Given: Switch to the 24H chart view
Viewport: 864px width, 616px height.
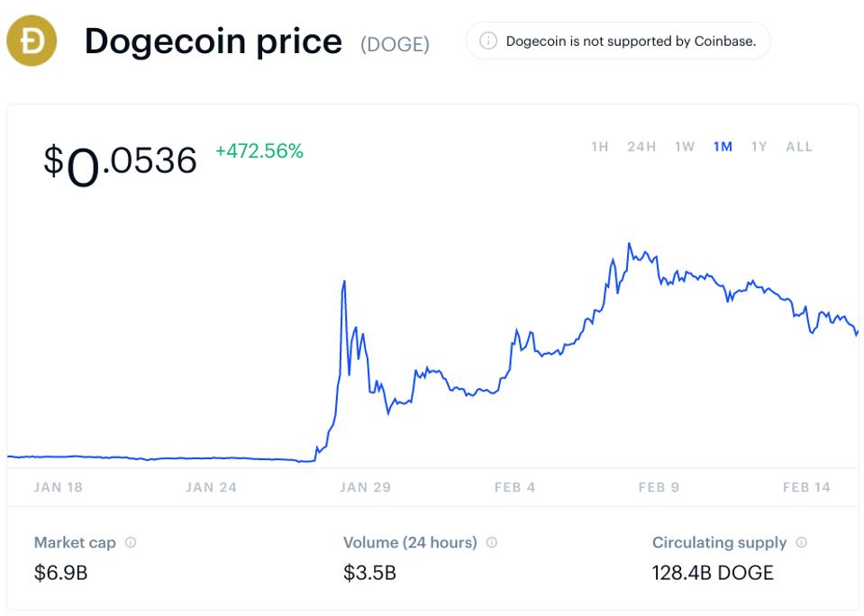Looking at the screenshot, I should tap(641, 146).
